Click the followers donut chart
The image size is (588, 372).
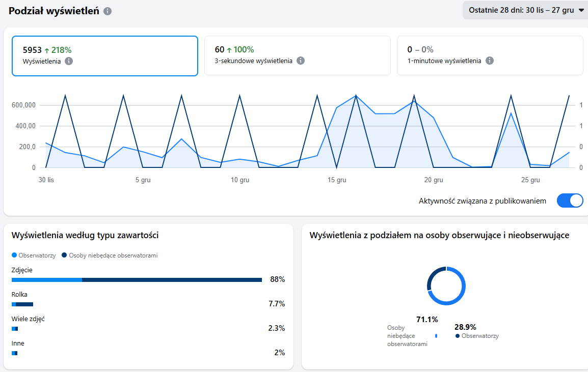446,285
